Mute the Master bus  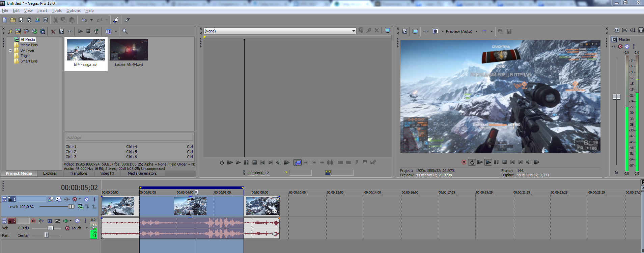pyautogui.click(x=627, y=47)
